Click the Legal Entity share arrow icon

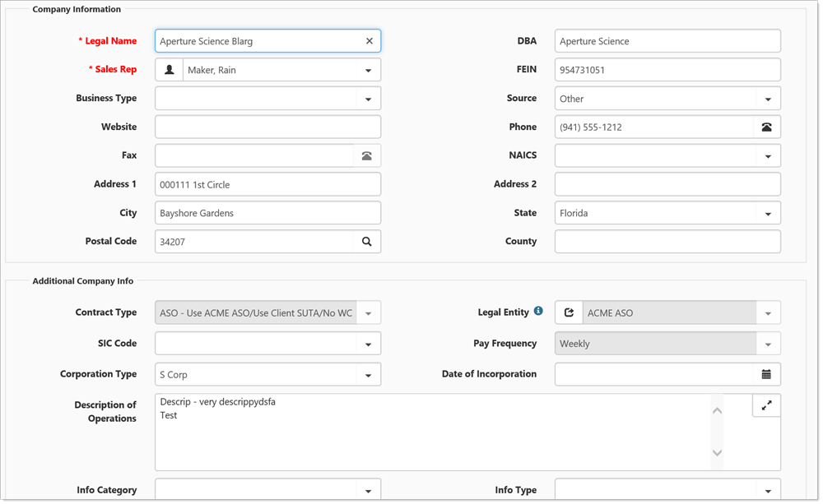click(569, 313)
